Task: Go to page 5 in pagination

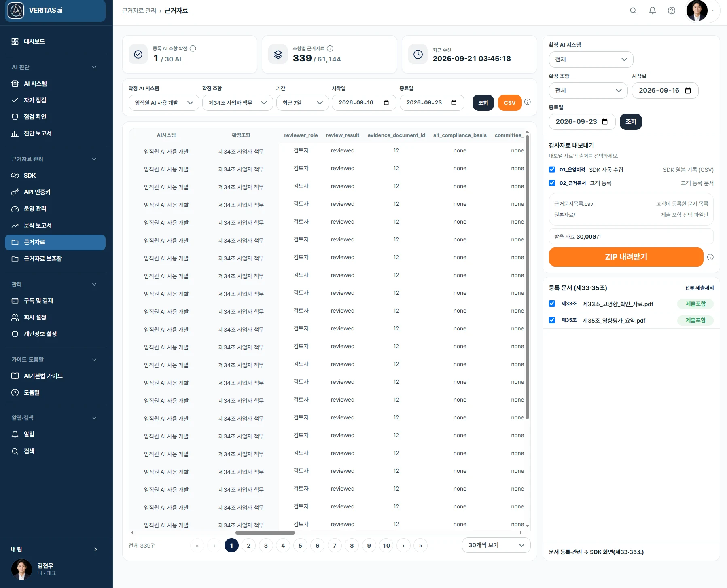Action: coord(300,546)
